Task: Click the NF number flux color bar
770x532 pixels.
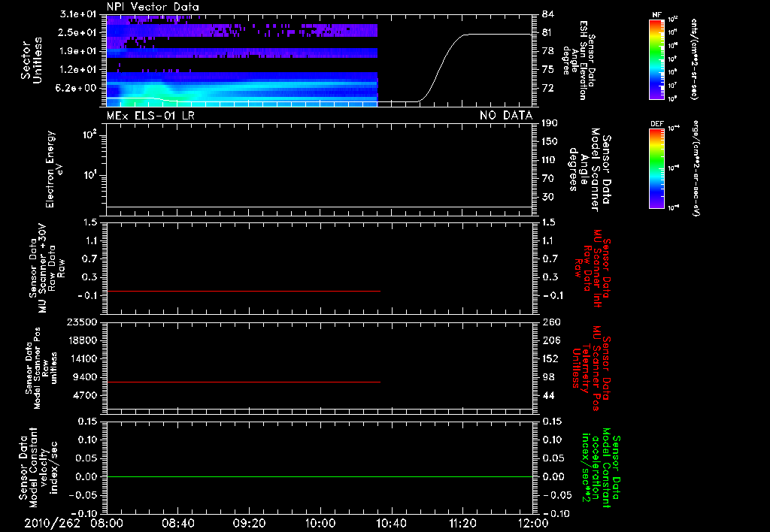Action: pos(656,59)
